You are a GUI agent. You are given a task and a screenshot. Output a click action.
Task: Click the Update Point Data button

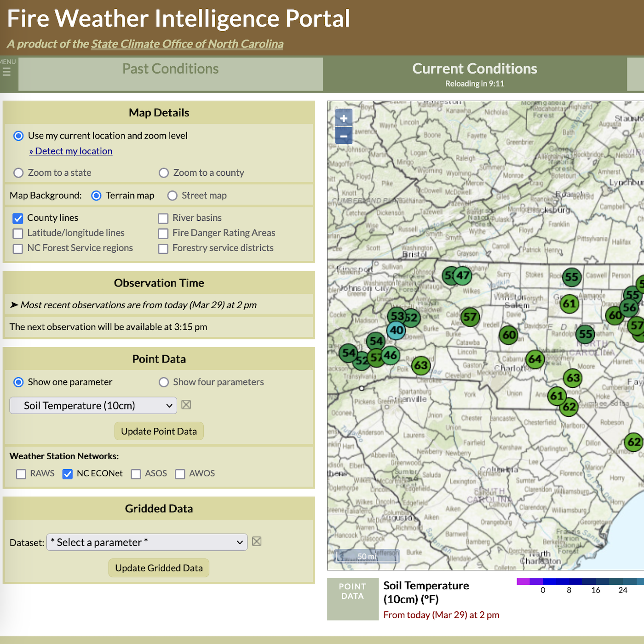[x=159, y=431]
